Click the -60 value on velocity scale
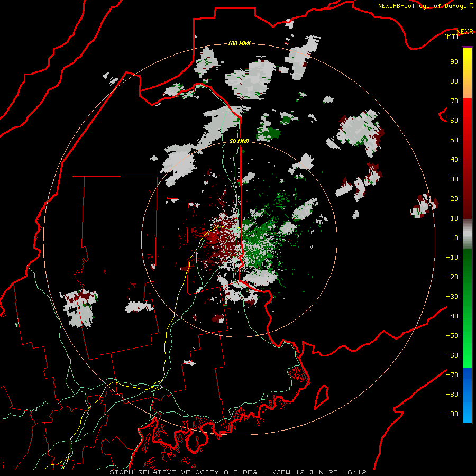The width and height of the screenshot is (476, 476). coord(452,355)
